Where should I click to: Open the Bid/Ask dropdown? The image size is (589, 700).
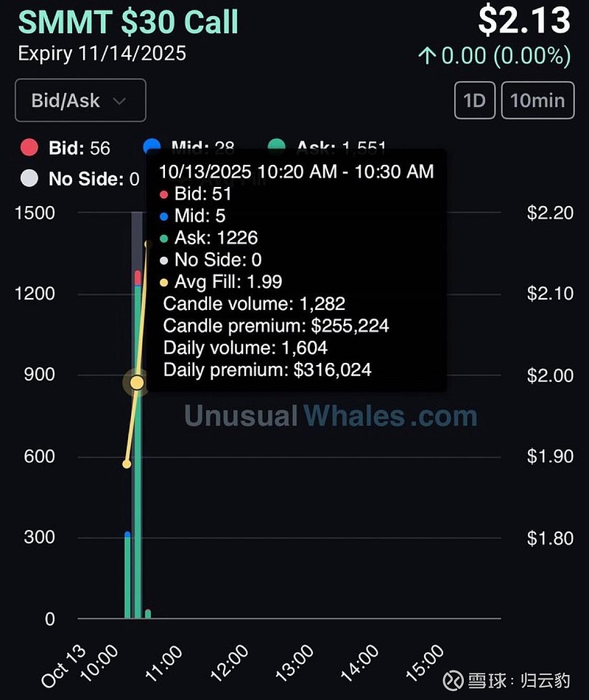click(80, 100)
